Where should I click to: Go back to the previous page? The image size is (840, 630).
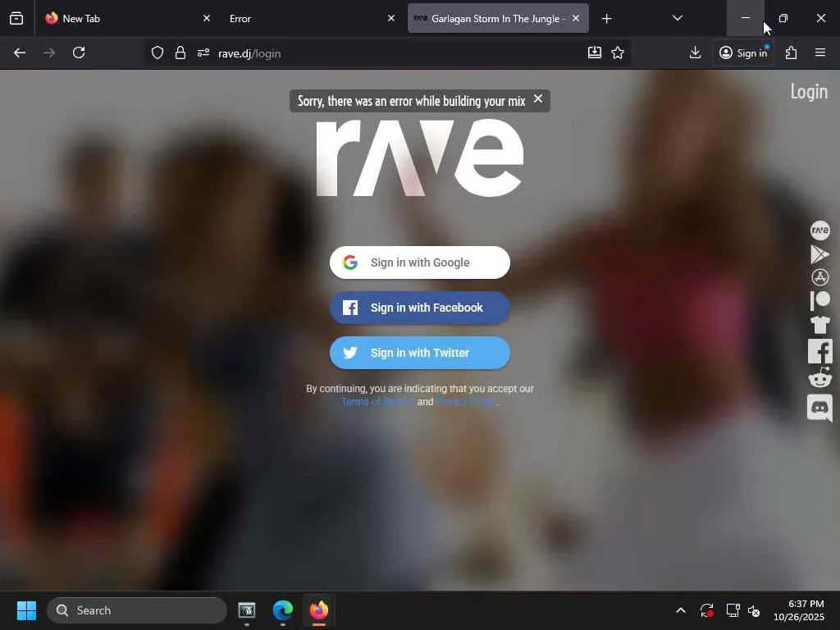coord(20,53)
